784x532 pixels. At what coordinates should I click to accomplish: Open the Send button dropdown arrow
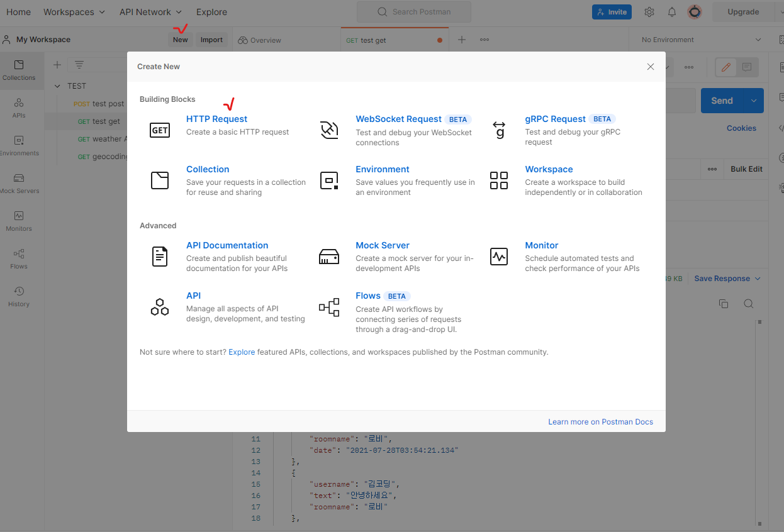coord(754,101)
